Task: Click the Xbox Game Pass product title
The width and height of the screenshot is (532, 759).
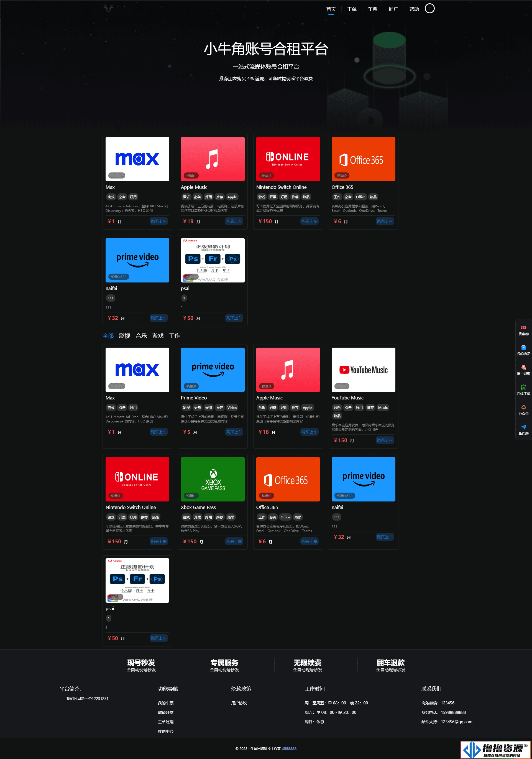Action: 198,508
